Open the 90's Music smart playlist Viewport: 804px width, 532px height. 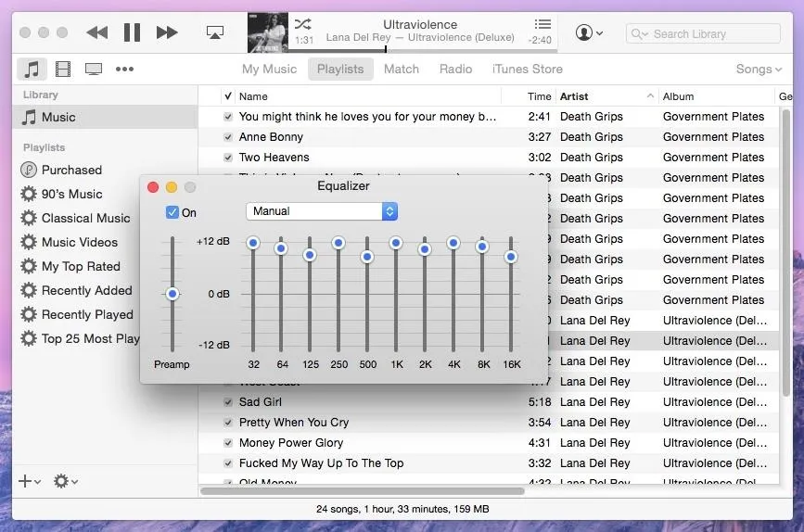pyautogui.click(x=61, y=194)
